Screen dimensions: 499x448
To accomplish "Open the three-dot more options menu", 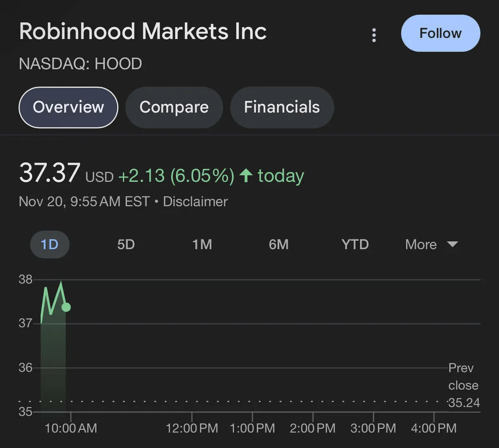I will 374,35.
